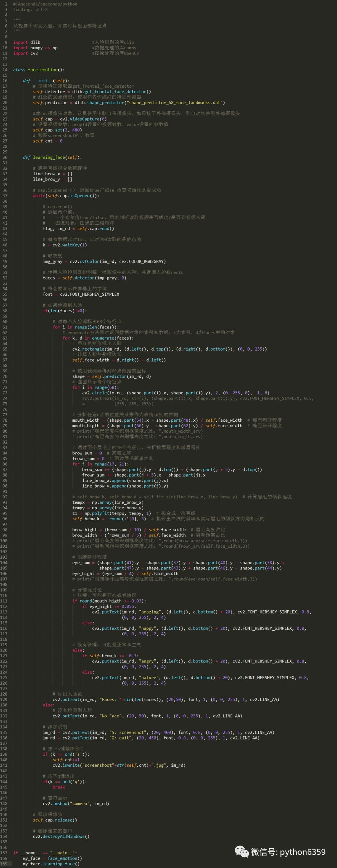Click the 'my_face.learning_face()' call
Image resolution: width=337 pixels, height=868 pixels.
51,864
